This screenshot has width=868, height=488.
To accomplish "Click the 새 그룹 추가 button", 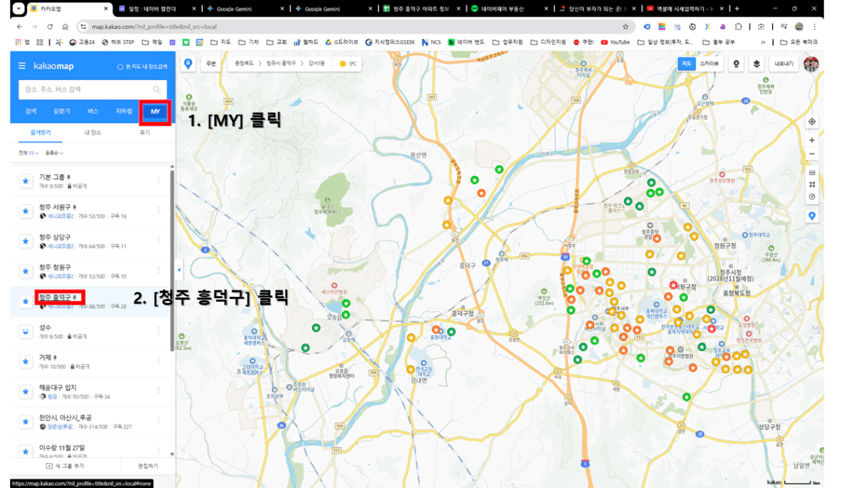I will pos(65,466).
